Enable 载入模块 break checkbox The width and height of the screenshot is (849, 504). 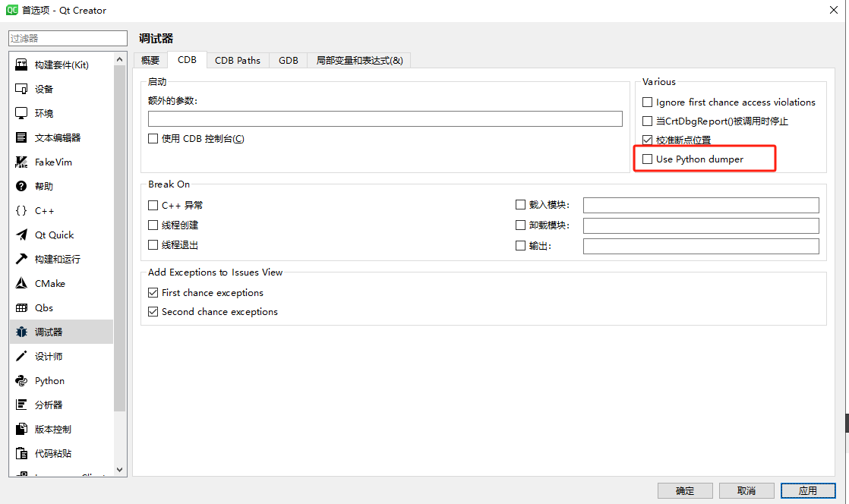tap(520, 205)
